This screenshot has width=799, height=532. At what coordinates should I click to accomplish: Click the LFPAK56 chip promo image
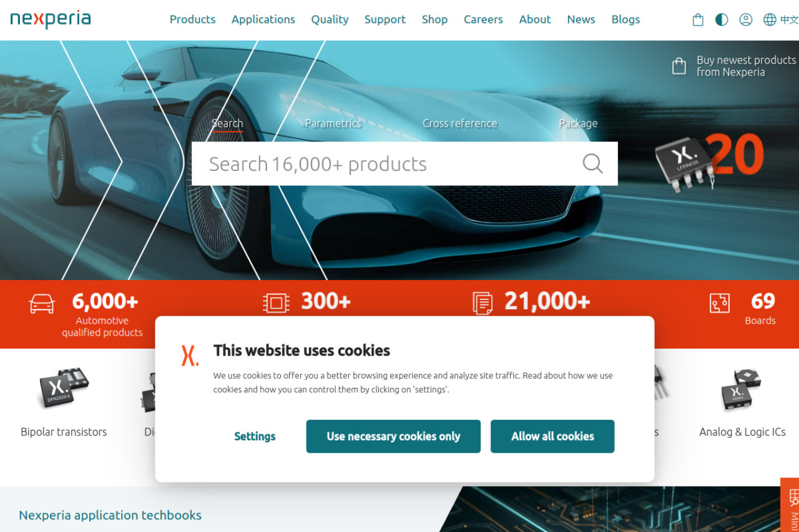pos(684,163)
